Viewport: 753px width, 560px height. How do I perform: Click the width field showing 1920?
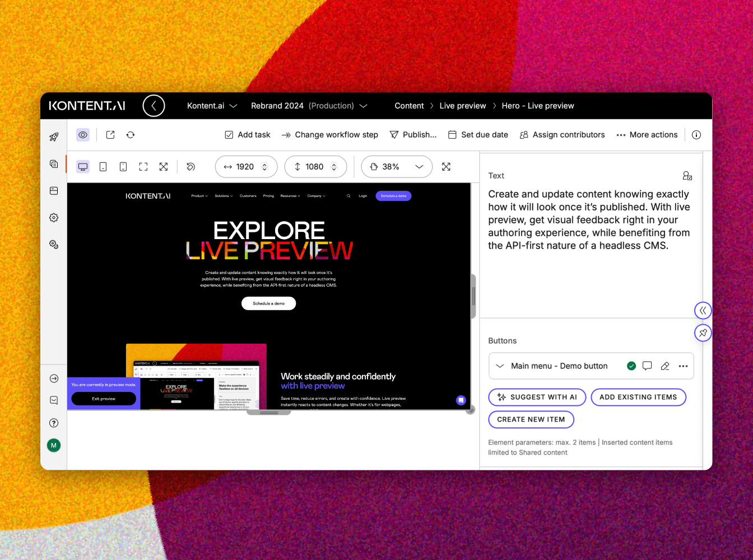tap(246, 167)
